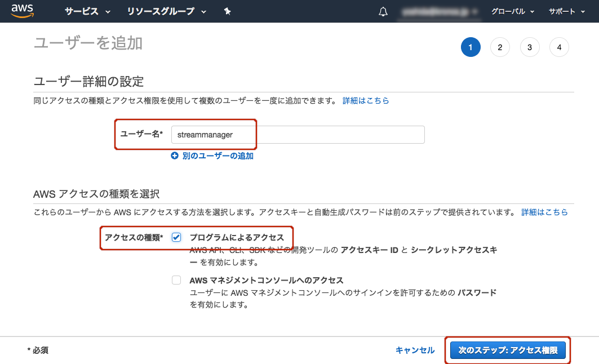Enable AWS マネジメントコンソールへのアクセス checkbox
This screenshot has height=364, width=599.
point(176,280)
